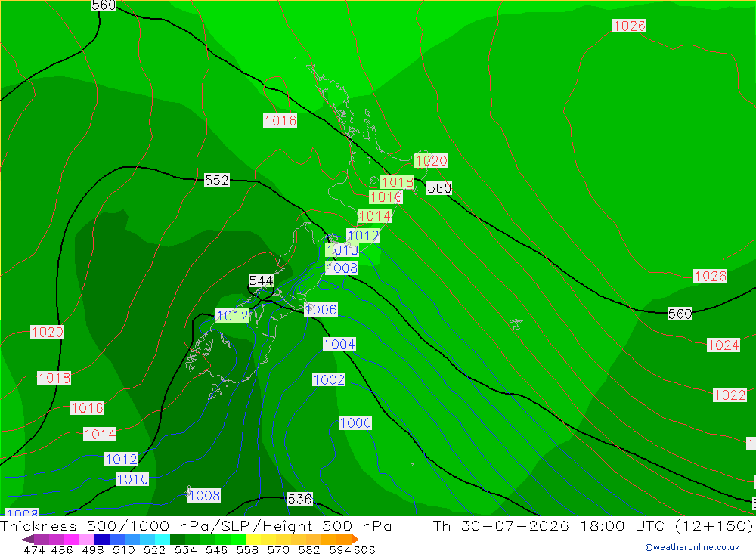This screenshot has width=756, height=554.
Task: Click the orange arrow at legend's right end
Action: click(355, 539)
